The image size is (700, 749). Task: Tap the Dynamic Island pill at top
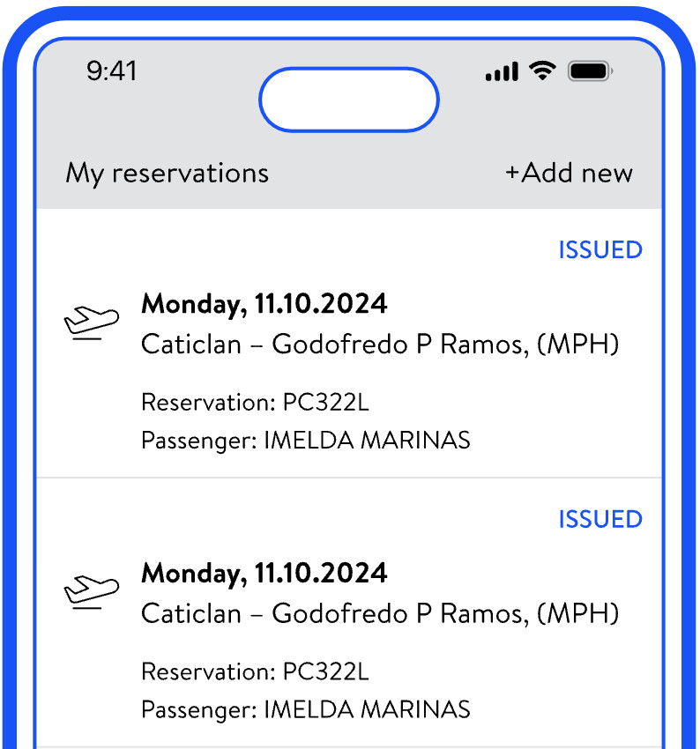click(348, 100)
